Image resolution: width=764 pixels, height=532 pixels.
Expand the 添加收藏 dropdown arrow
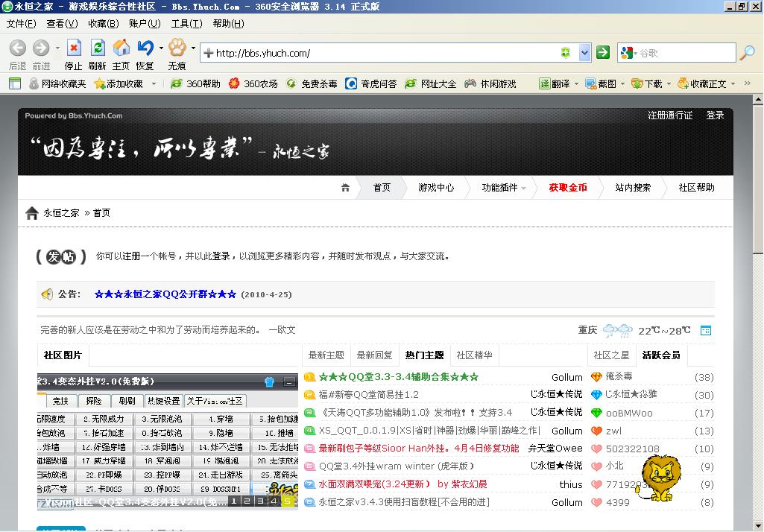pos(154,83)
